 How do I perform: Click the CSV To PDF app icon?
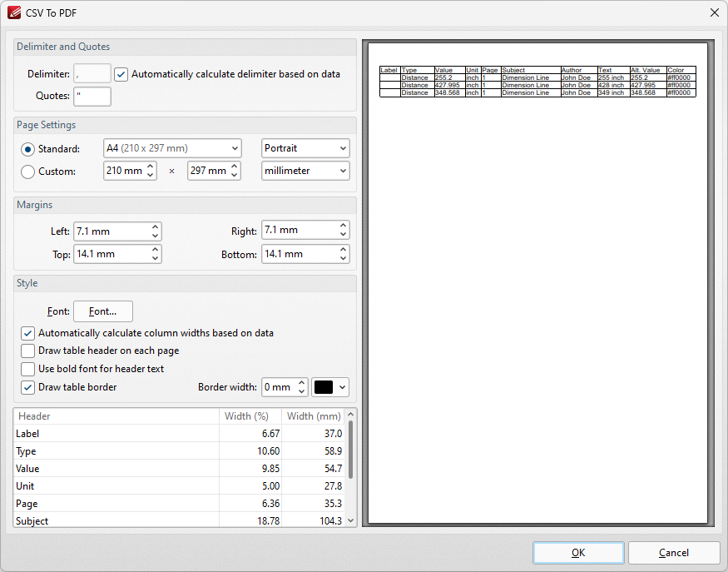click(x=14, y=12)
